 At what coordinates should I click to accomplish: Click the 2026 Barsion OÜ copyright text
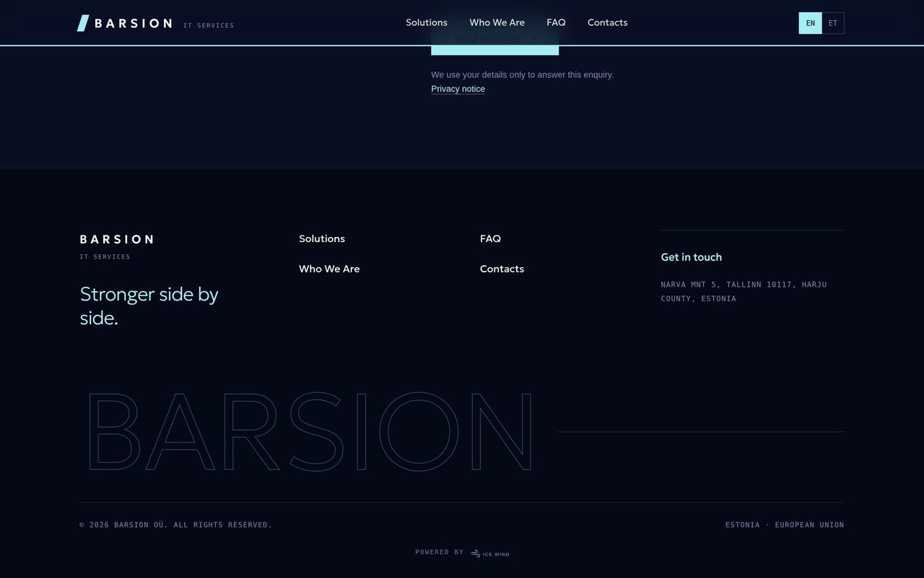[x=175, y=525]
